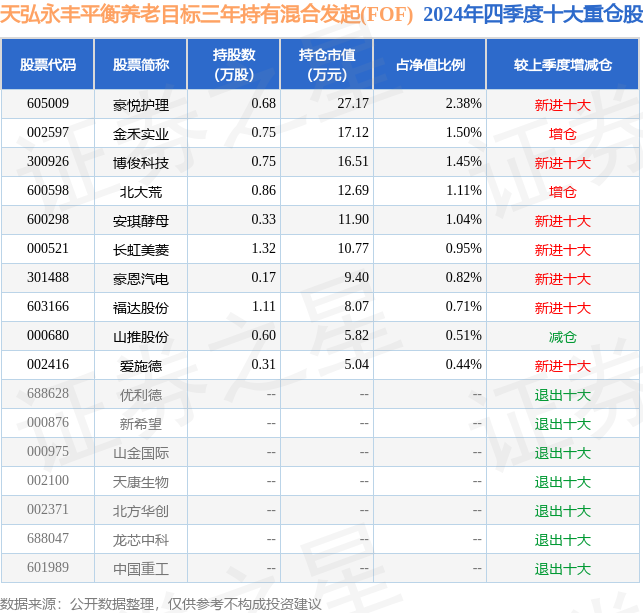
Task: Click shares held value 0.17
Action: (x=263, y=278)
